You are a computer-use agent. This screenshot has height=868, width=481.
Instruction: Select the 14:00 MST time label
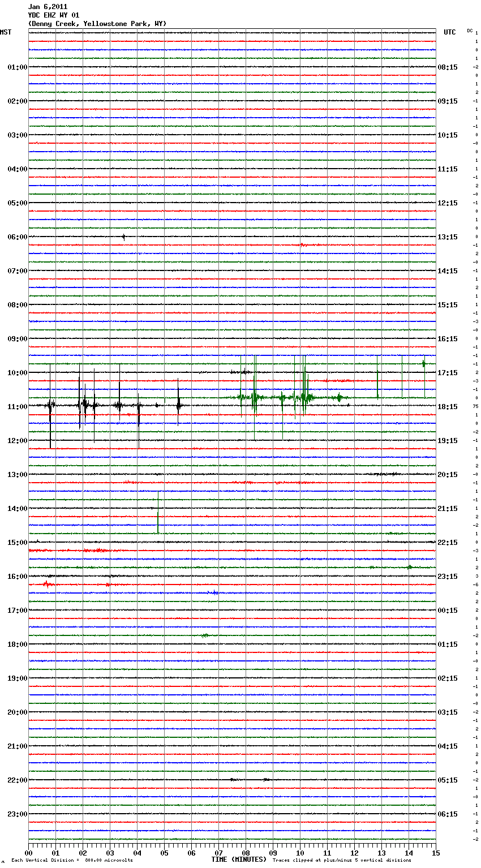tap(18, 509)
